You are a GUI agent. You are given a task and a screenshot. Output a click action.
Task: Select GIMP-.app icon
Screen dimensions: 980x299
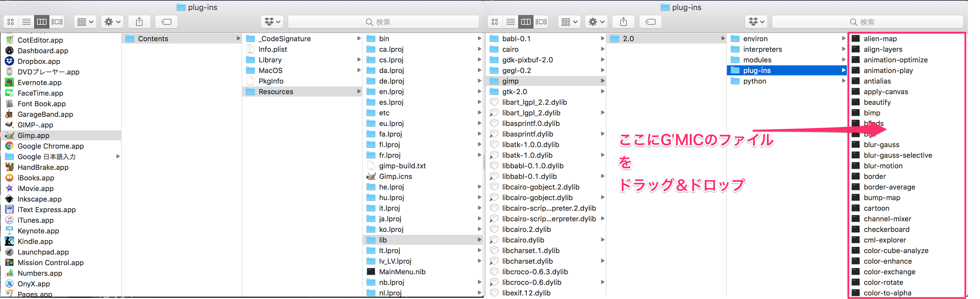tap(9, 124)
